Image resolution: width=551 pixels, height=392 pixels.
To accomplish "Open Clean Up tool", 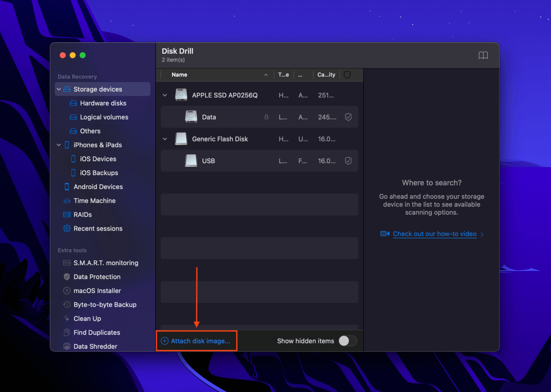I will 87,319.
